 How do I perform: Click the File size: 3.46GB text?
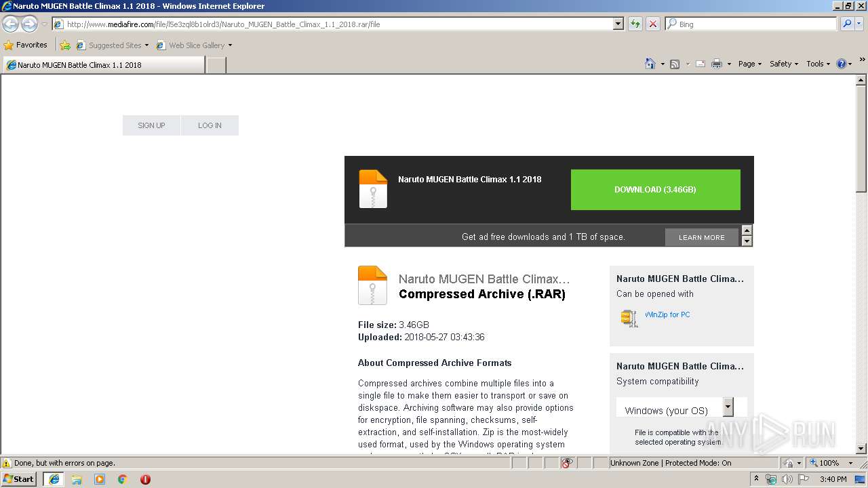coord(393,325)
